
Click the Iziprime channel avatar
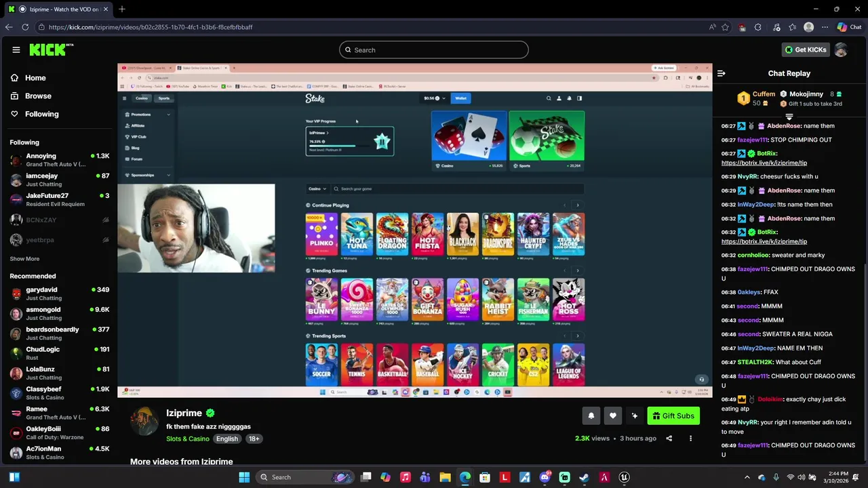click(144, 421)
